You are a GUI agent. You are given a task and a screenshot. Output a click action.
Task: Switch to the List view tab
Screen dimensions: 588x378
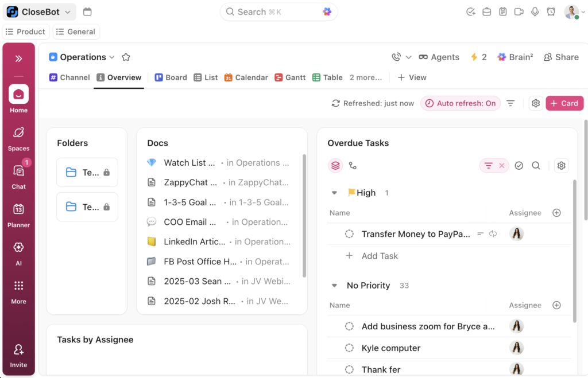206,77
